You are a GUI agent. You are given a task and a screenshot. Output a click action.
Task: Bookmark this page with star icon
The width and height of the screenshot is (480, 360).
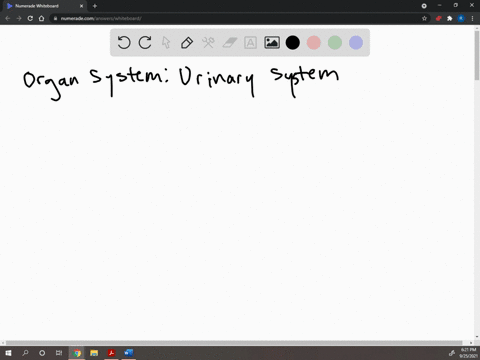point(424,18)
